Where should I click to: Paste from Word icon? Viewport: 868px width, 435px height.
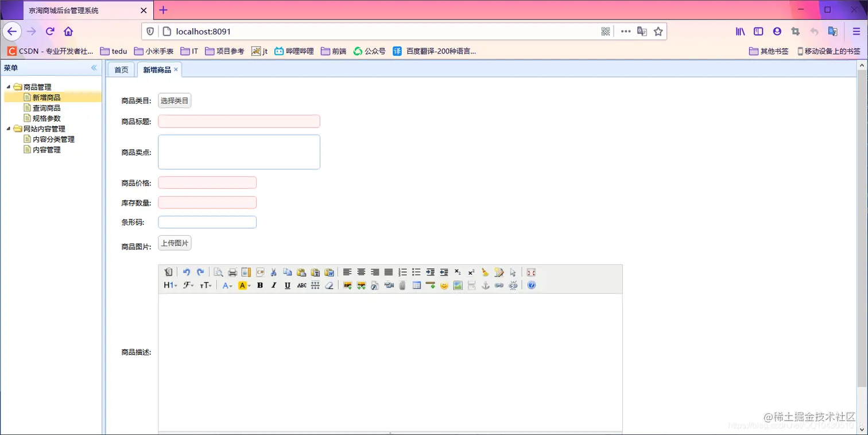coord(329,272)
